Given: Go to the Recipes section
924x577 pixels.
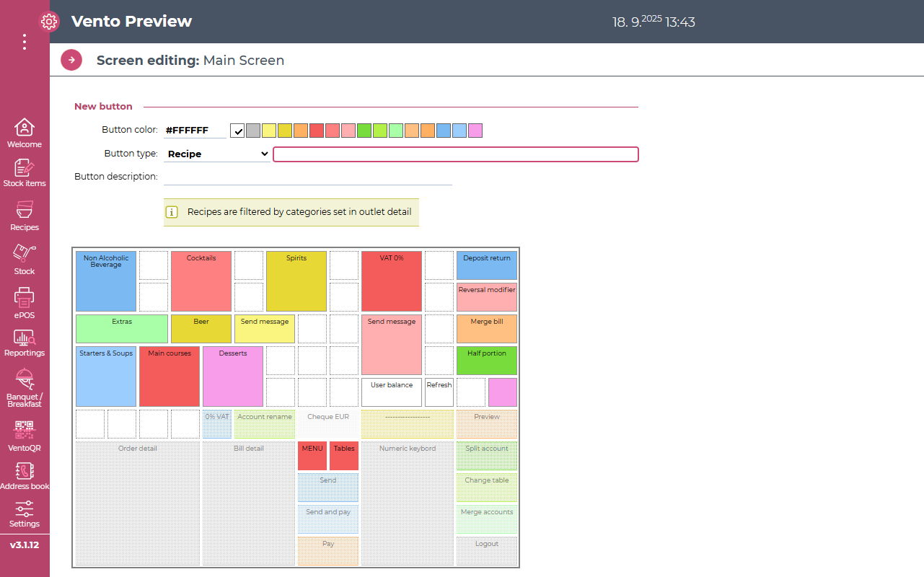Looking at the screenshot, I should [x=25, y=216].
